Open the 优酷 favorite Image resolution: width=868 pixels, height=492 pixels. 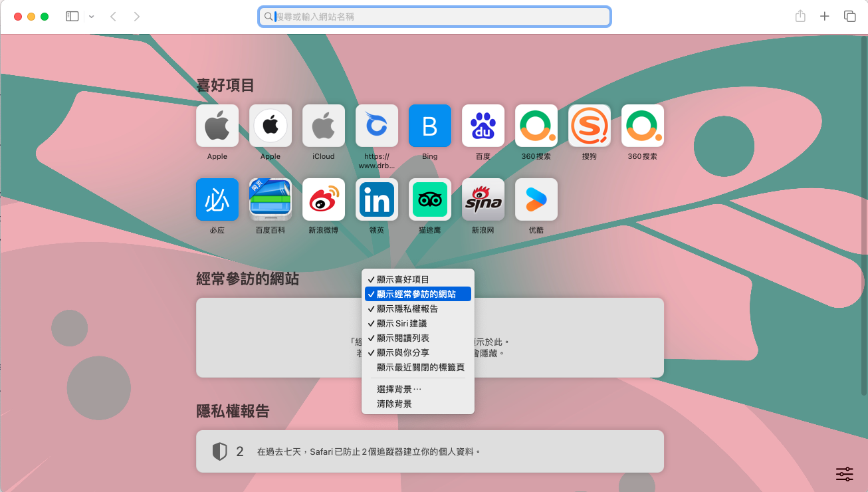click(x=536, y=199)
